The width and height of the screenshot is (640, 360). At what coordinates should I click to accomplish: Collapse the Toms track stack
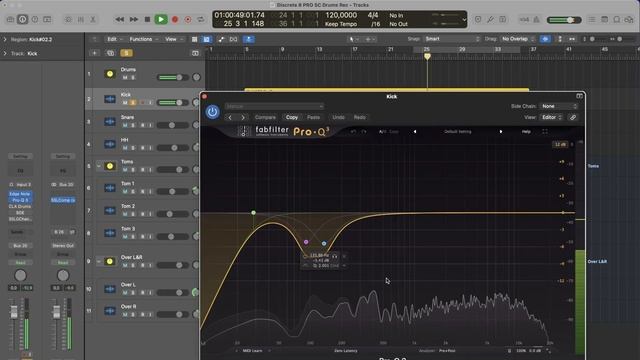[x=98, y=166]
